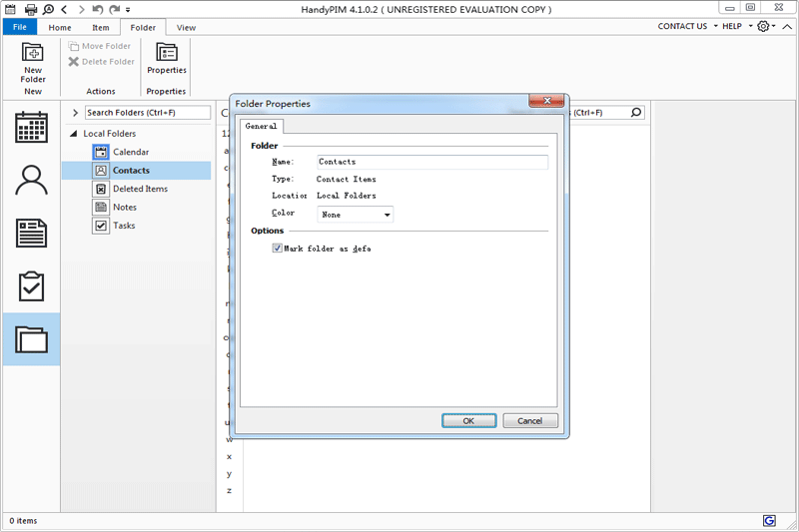Open the Tasks view in the sidebar
The image size is (799, 532).
(31, 286)
